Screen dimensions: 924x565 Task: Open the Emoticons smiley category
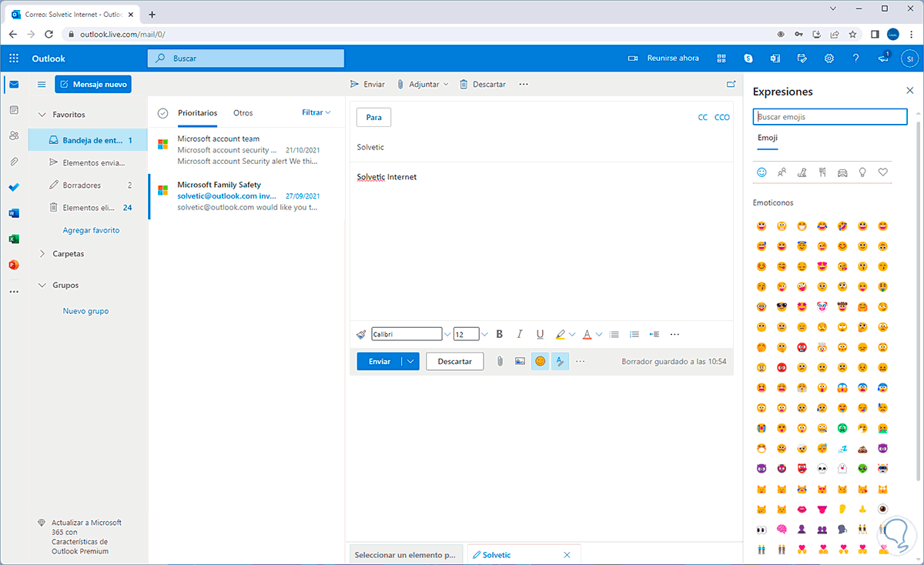click(x=762, y=172)
